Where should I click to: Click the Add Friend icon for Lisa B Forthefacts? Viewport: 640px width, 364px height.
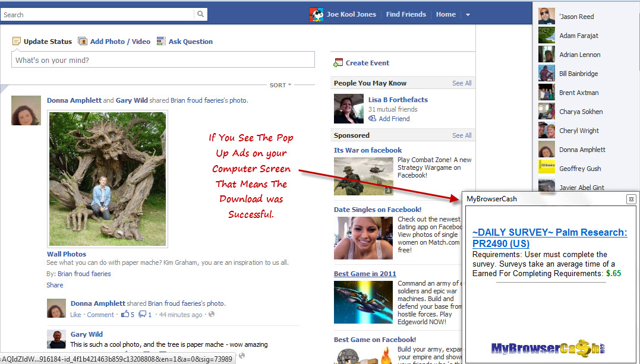(372, 118)
